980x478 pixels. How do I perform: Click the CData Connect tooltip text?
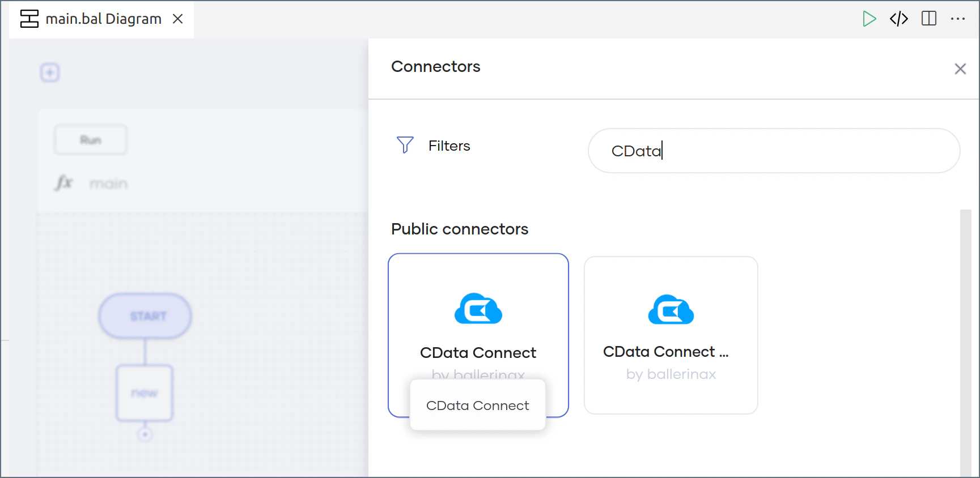click(x=478, y=406)
